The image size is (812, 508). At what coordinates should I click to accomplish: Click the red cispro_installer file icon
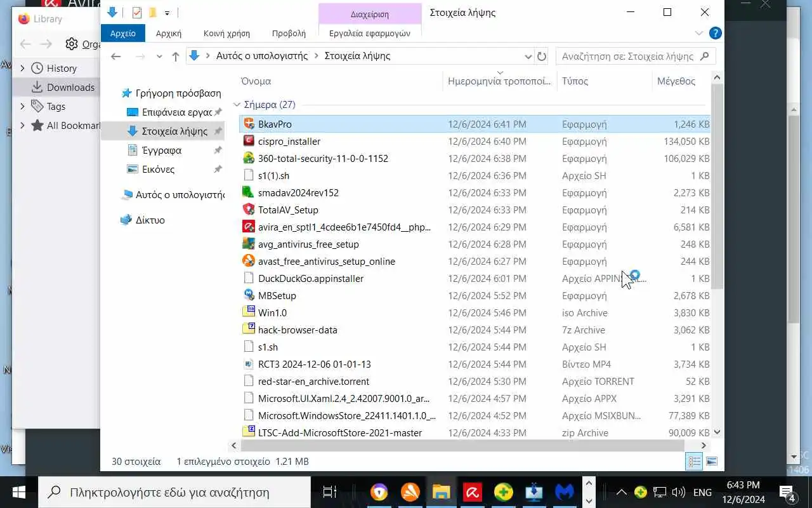click(249, 141)
